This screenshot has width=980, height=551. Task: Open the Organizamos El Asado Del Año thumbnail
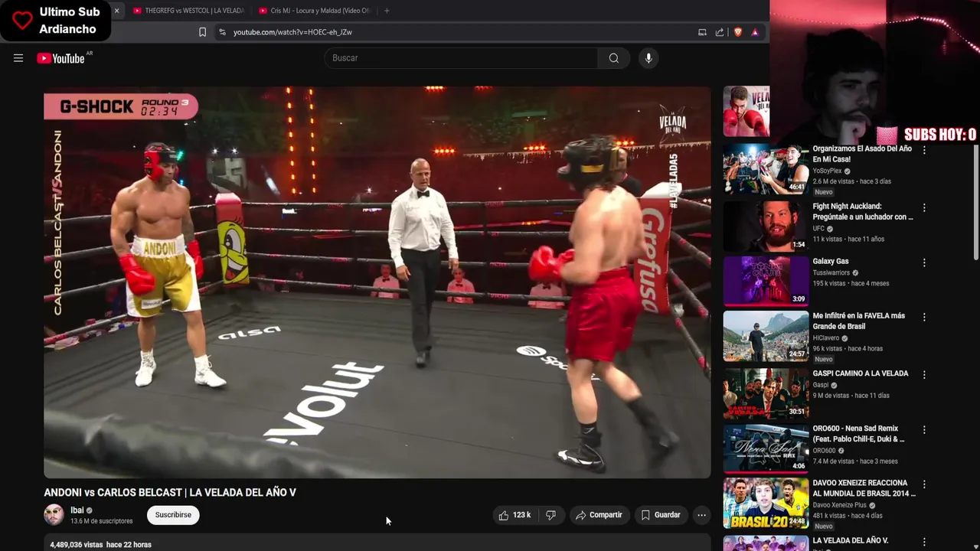point(766,169)
